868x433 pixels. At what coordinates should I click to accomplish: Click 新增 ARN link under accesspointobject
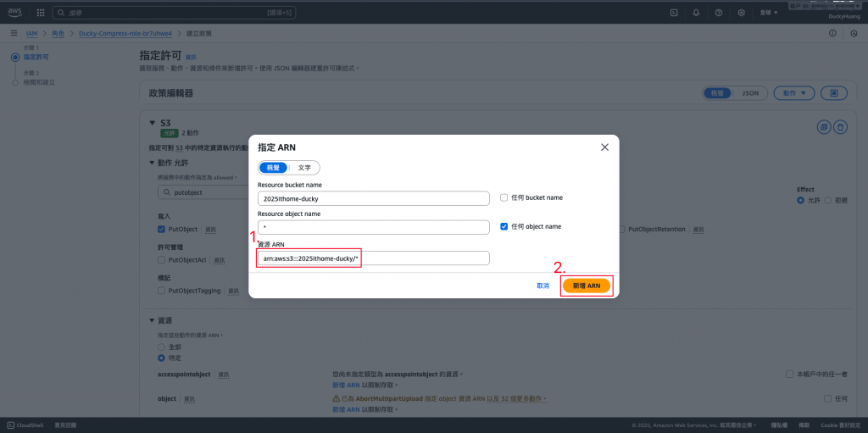tap(346, 385)
